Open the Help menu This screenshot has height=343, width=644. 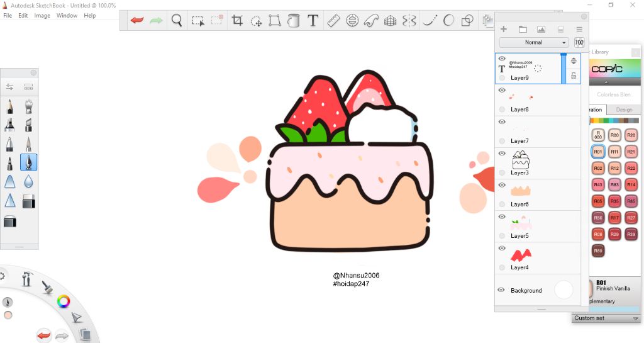(89, 15)
